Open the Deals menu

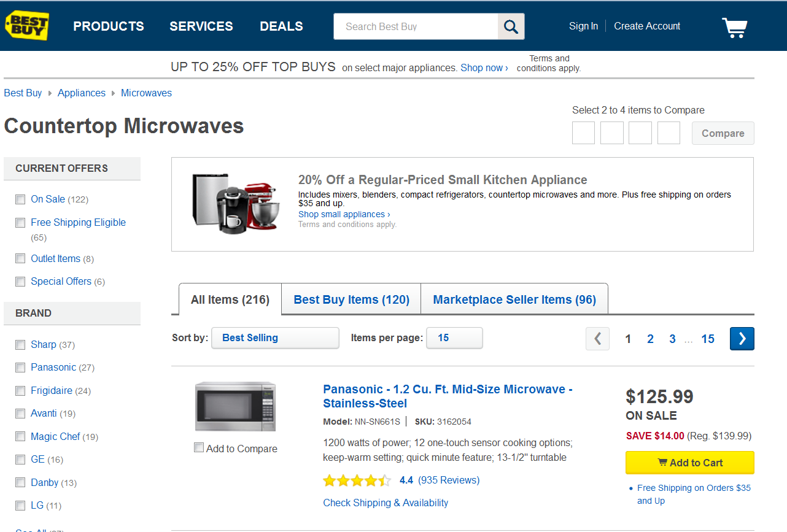pyautogui.click(x=281, y=26)
